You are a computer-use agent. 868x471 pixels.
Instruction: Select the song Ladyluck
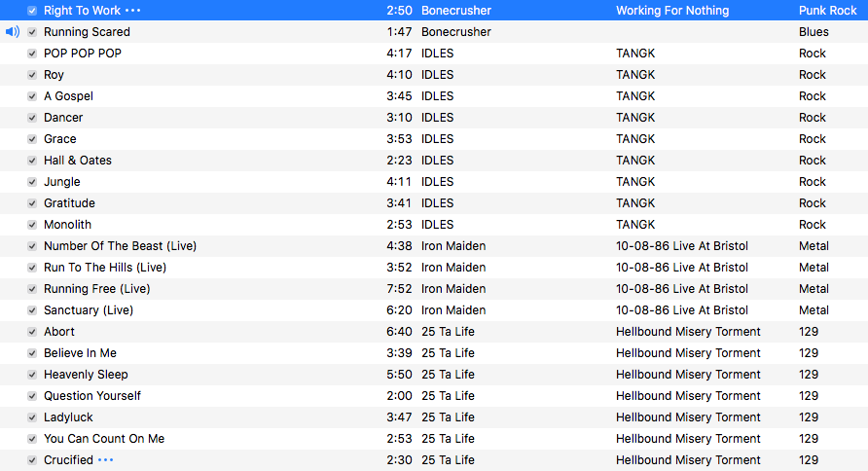(68, 417)
